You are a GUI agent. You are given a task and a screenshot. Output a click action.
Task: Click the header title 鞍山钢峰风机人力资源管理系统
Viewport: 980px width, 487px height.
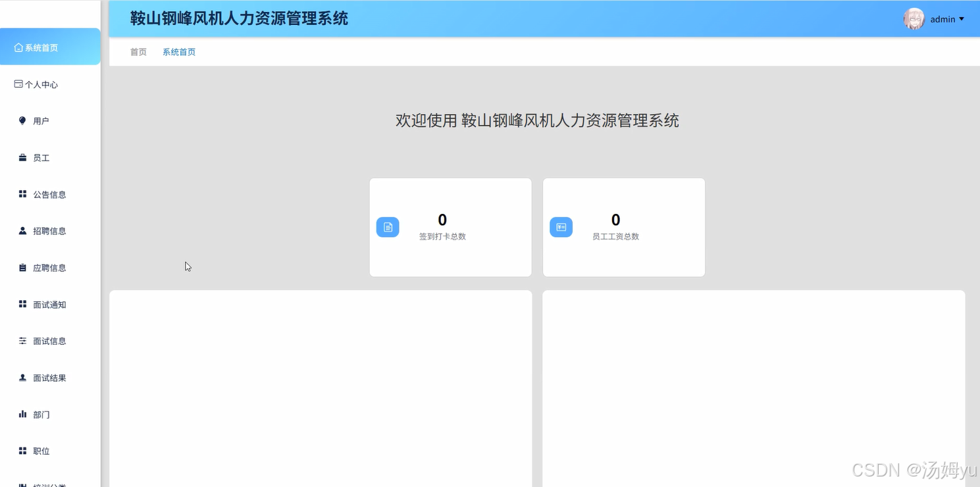[x=239, y=18]
